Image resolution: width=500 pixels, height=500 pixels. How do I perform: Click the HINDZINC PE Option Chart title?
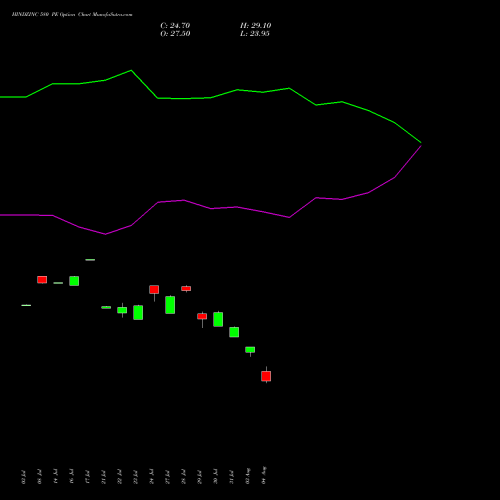point(72,15)
